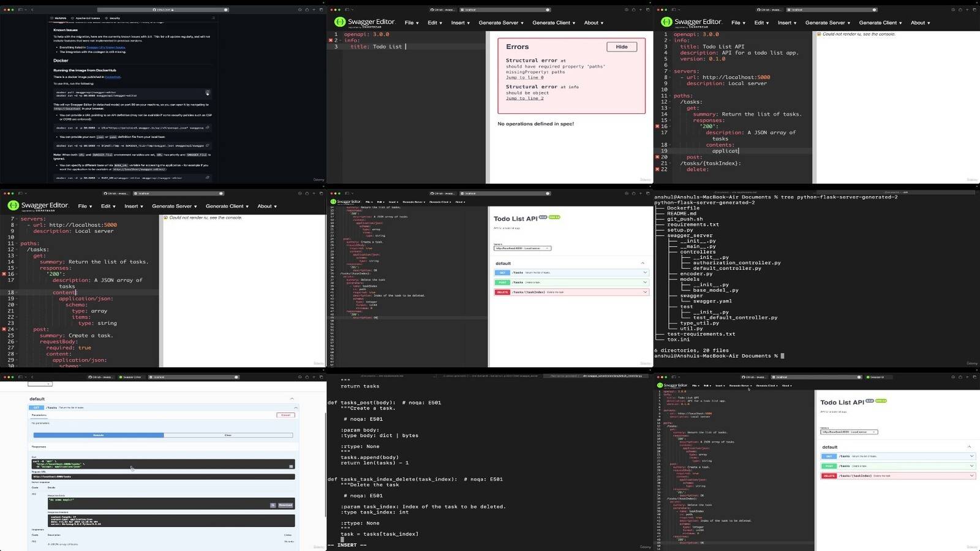Open Generate Client menu in window starting at line 7
Image resolution: width=980 pixels, height=551 pixels.
pos(227,207)
